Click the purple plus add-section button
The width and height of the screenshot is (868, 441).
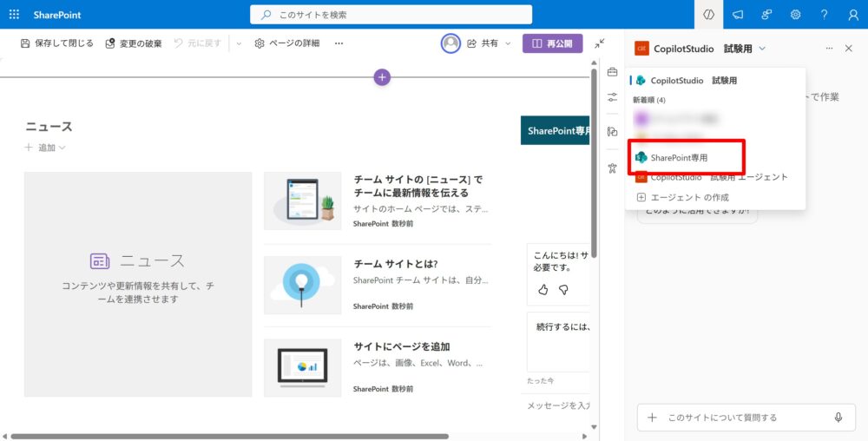tap(382, 77)
